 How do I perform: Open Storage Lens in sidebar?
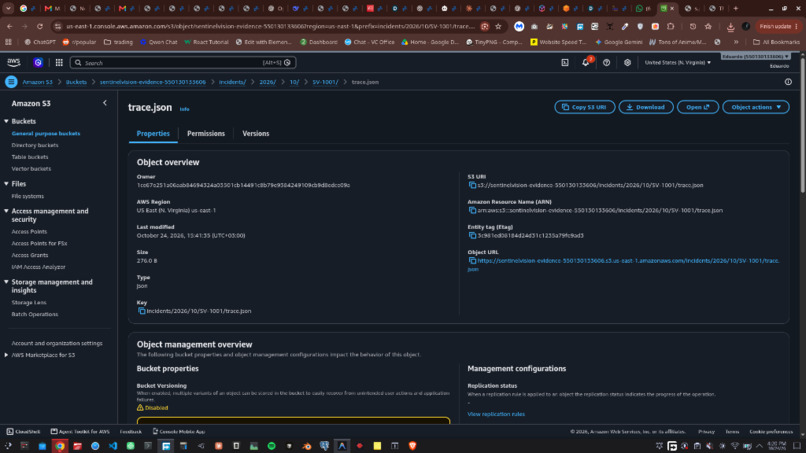click(29, 302)
